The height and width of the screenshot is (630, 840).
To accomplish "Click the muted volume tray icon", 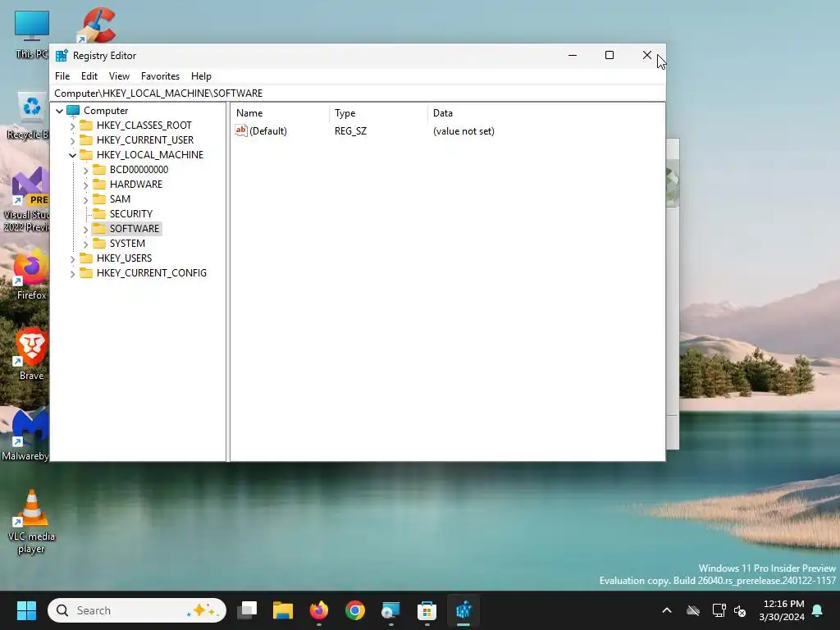I will click(740, 610).
